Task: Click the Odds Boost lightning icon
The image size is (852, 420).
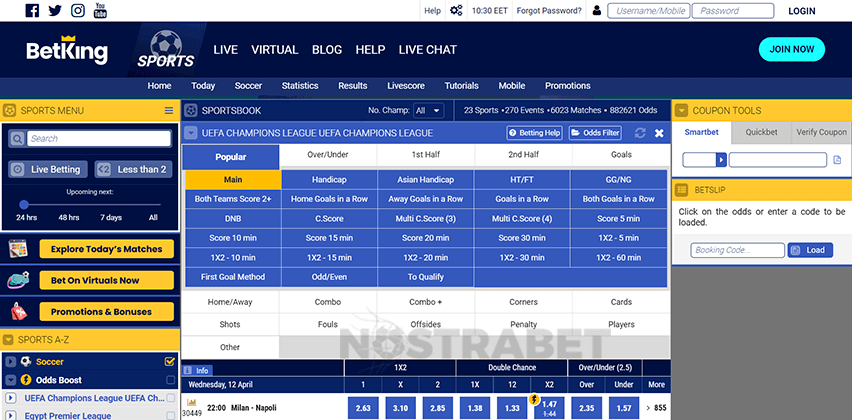Action: tap(26, 380)
